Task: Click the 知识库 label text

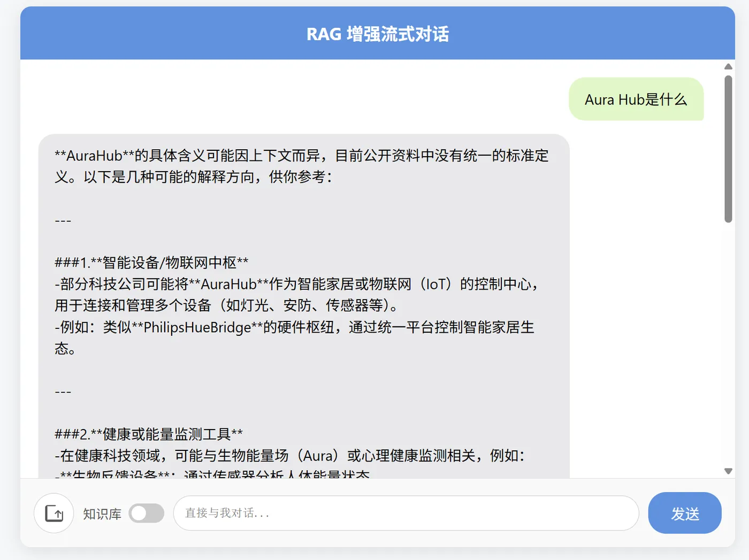Action: point(102,514)
